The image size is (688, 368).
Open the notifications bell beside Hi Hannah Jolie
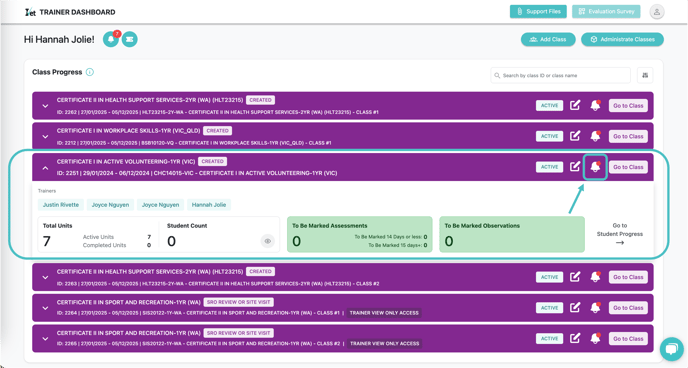pos(111,39)
